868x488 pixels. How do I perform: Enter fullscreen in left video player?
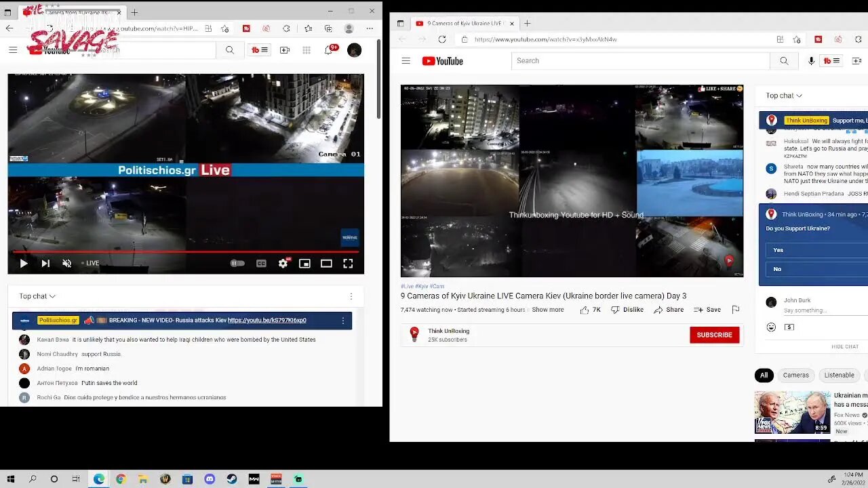tap(348, 264)
